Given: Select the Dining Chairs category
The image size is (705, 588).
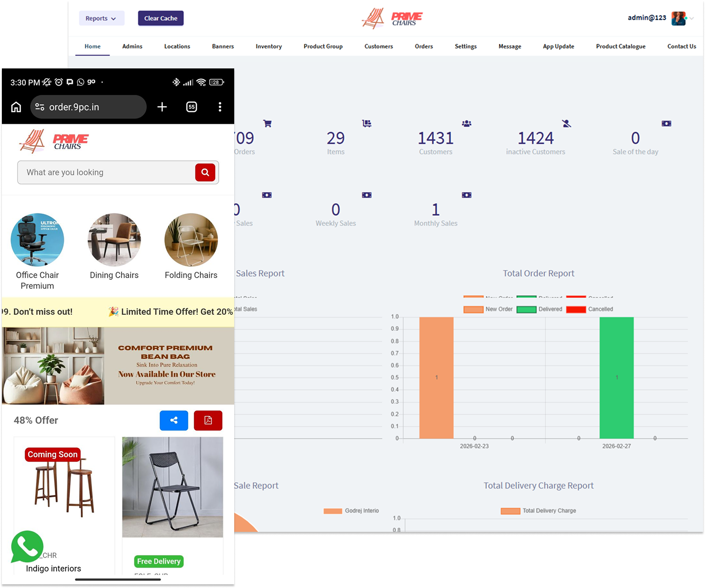Looking at the screenshot, I should pyautogui.click(x=114, y=246).
